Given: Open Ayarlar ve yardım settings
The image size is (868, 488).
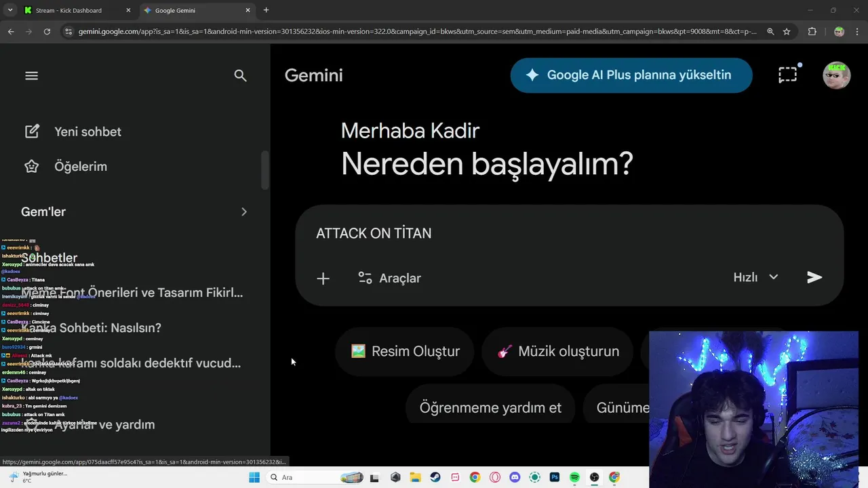Looking at the screenshot, I should click(90, 425).
